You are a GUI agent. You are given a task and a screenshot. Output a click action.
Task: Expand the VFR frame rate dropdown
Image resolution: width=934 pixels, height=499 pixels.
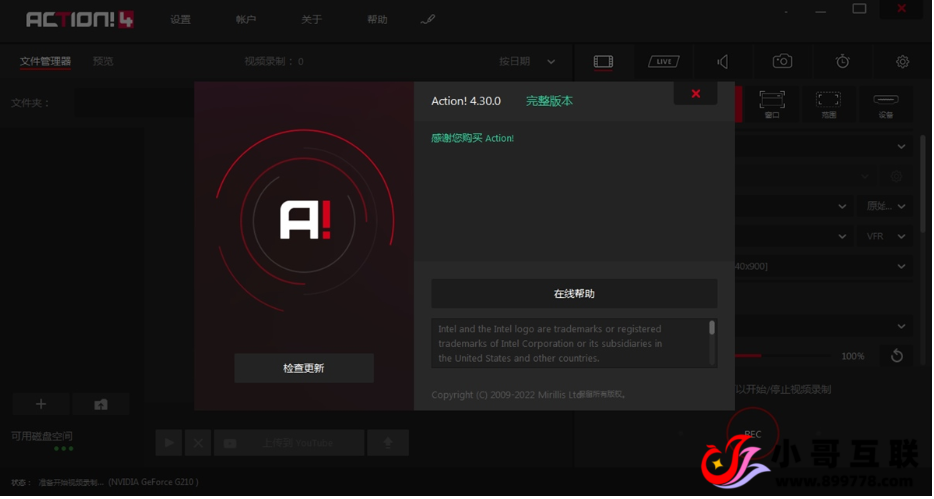click(x=885, y=237)
